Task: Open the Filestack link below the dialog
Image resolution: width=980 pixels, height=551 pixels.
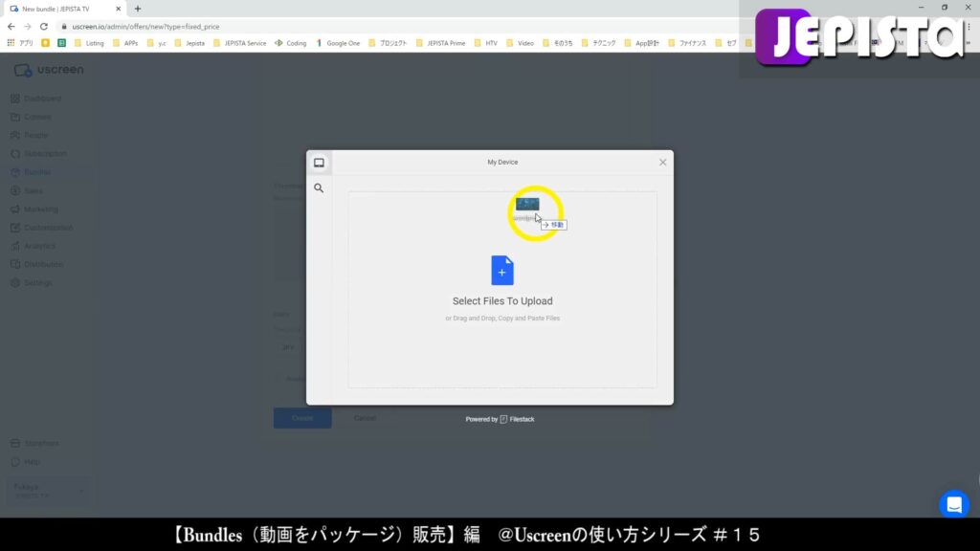Action: 517,419
